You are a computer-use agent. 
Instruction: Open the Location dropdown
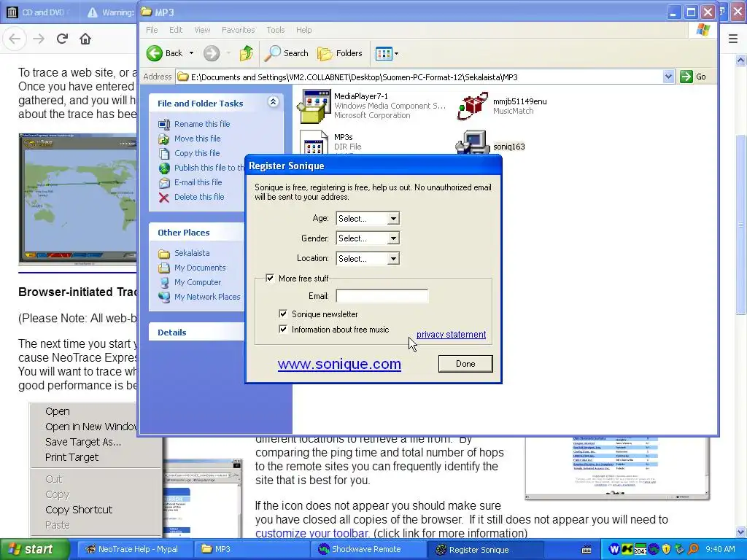(393, 259)
